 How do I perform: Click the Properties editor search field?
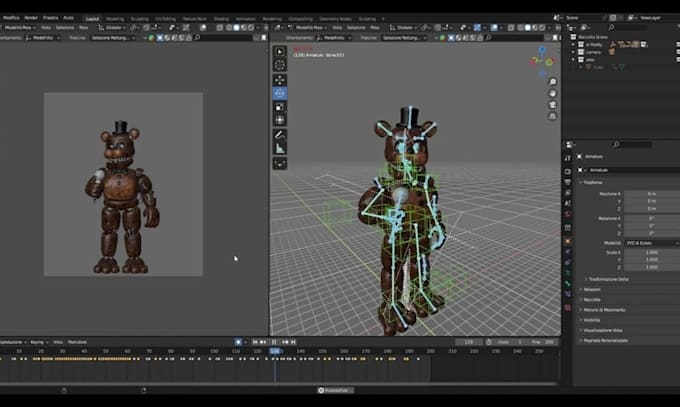pyautogui.click(x=633, y=144)
